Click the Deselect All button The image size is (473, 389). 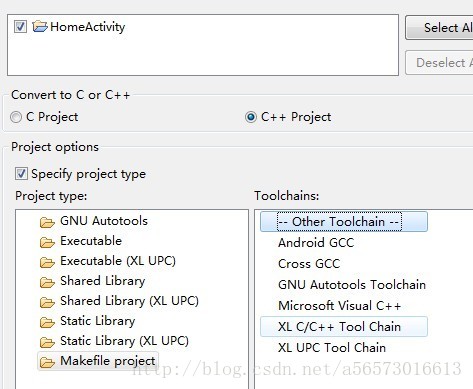tap(439, 63)
